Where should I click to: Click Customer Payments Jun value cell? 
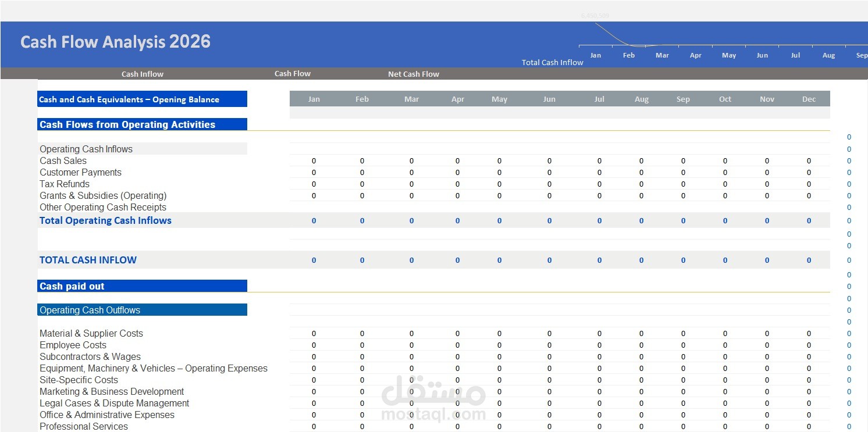click(x=549, y=172)
